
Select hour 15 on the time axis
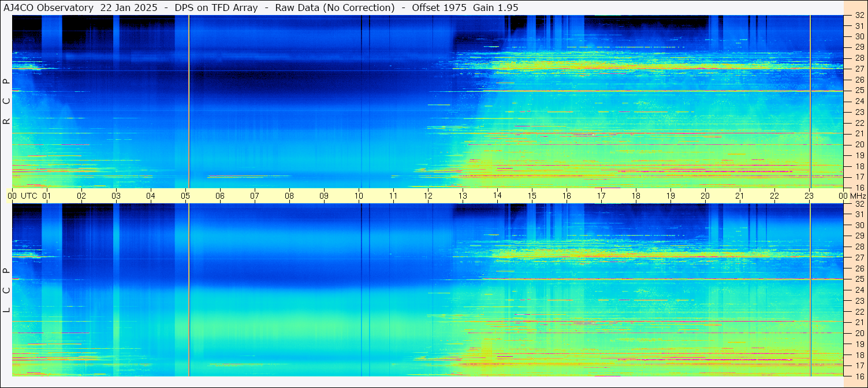[532, 196]
